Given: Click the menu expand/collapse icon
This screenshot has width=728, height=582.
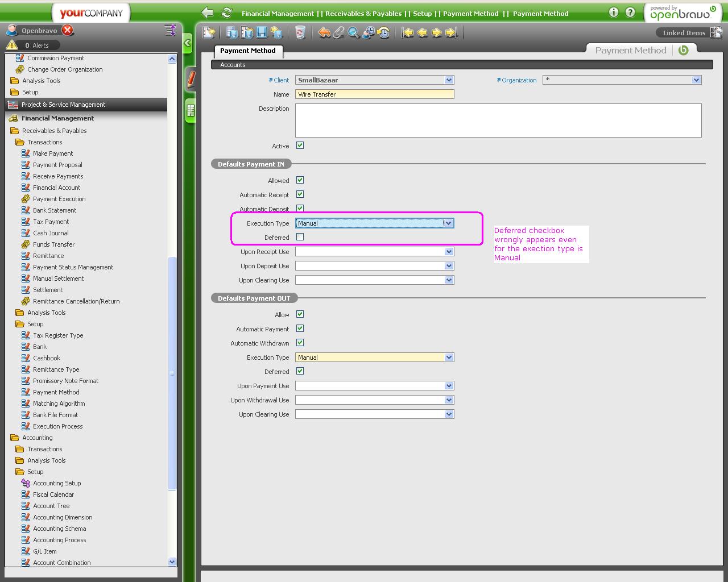Looking at the screenshot, I should [170, 30].
